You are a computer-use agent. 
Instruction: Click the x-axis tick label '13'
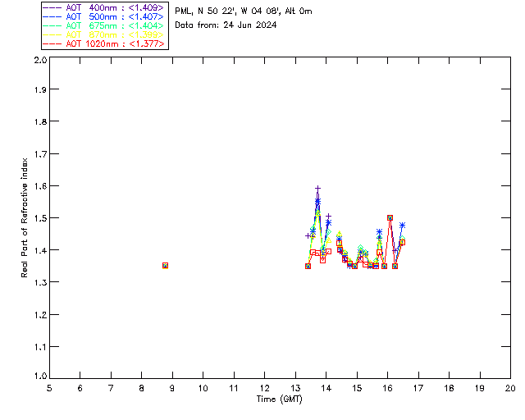[x=295, y=388]
